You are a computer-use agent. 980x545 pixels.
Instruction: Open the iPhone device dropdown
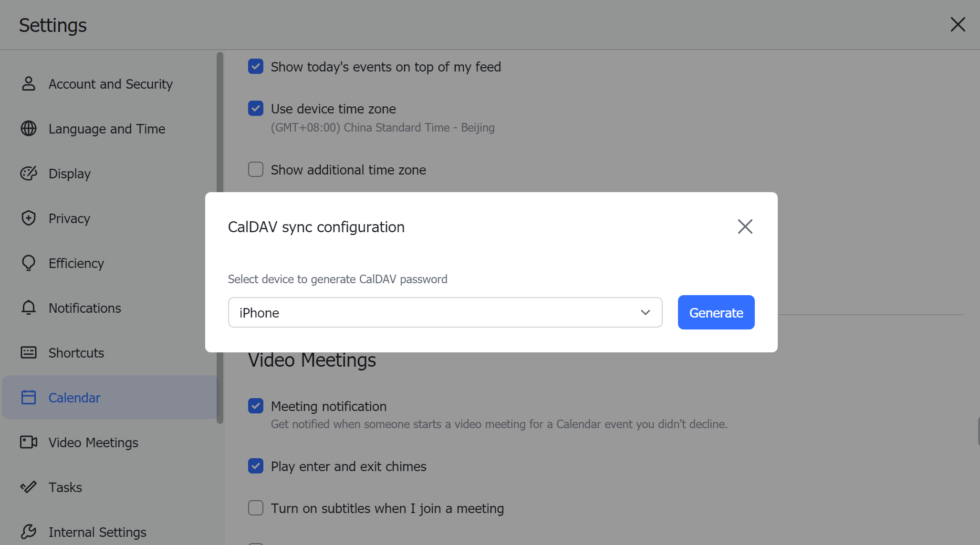[445, 313]
